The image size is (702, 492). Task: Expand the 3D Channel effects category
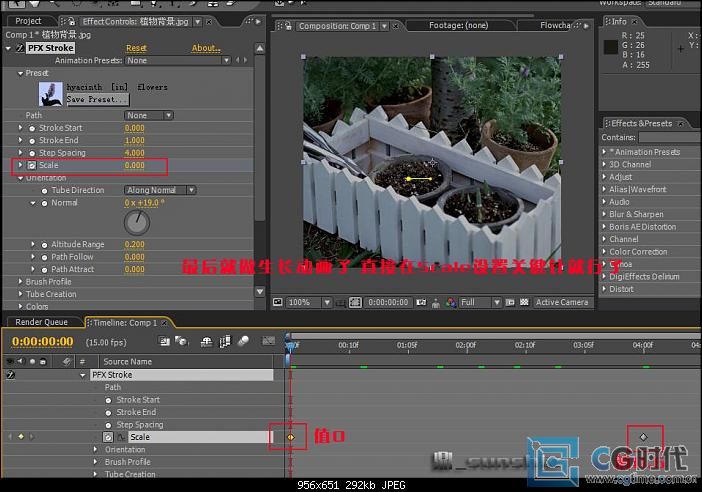(x=604, y=164)
